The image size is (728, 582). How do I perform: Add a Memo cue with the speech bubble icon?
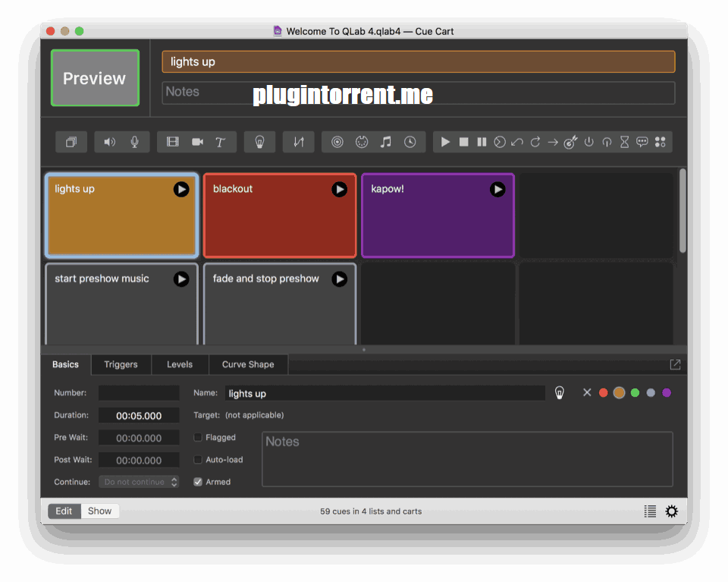pyautogui.click(x=642, y=142)
